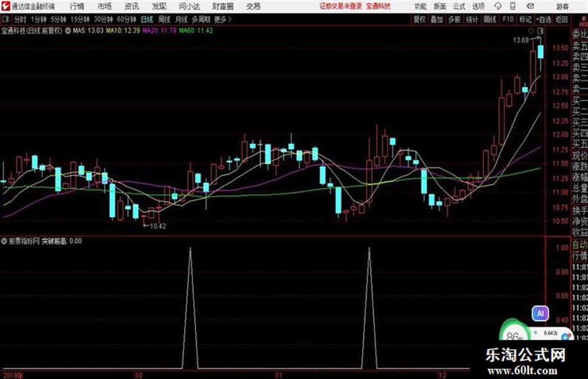This screenshot has height=379, width=588.
Task: Switch to the 60分钟 period tab
Action: 127,19
